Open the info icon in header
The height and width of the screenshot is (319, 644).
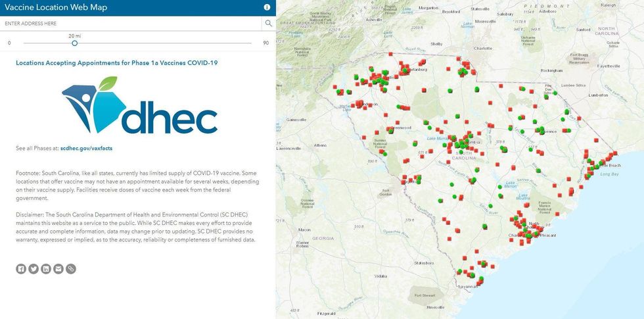click(267, 7)
